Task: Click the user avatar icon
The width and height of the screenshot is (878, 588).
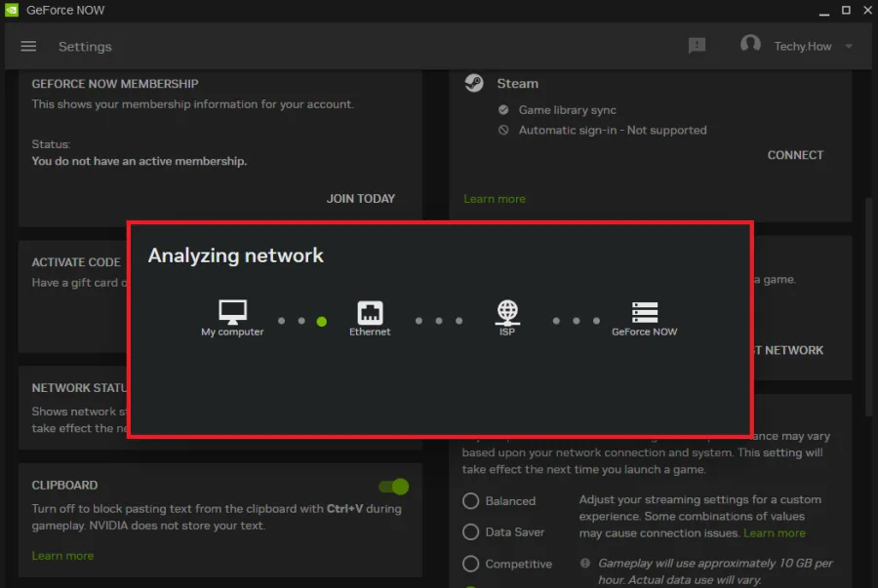Action: point(750,44)
